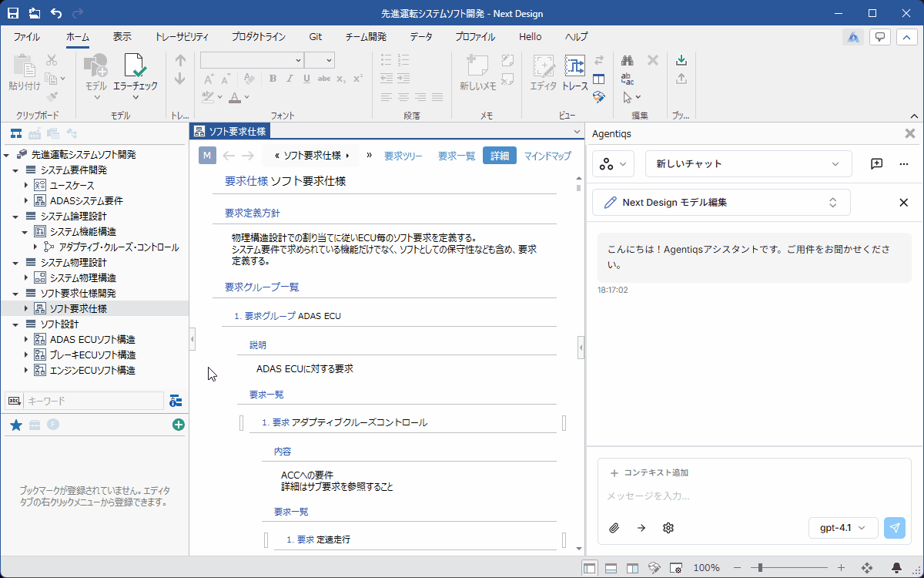The image size is (924, 578).
Task: Expand the アダプティブ・クルーズ・コントロール tree node
Action: pos(35,247)
